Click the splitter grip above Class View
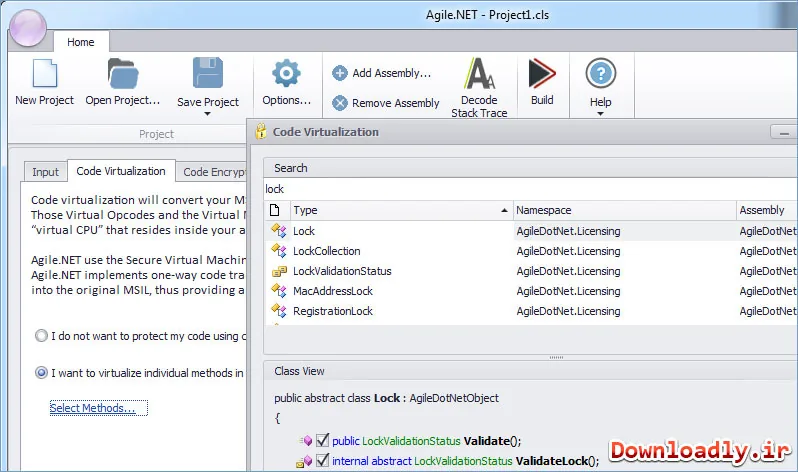Screen dimensions: 798x472 [556, 357]
